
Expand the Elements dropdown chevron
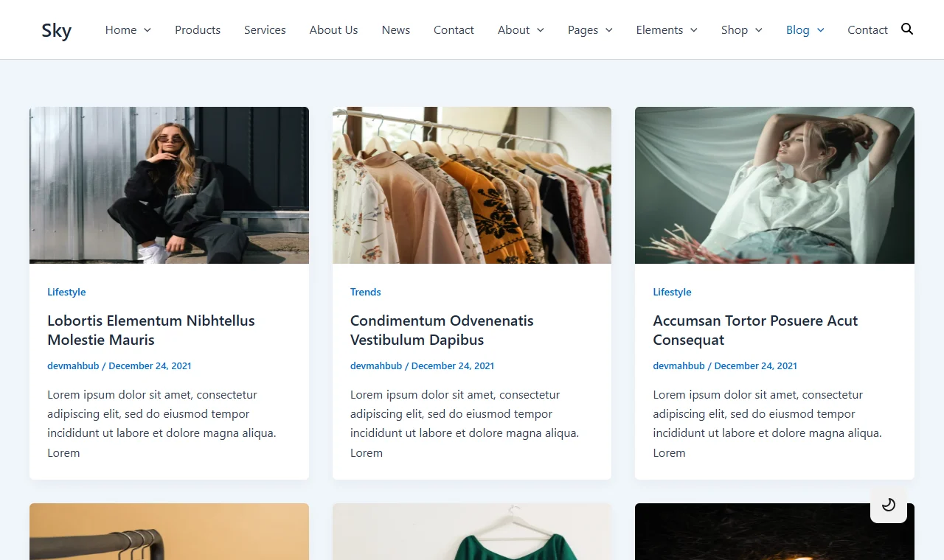(694, 30)
